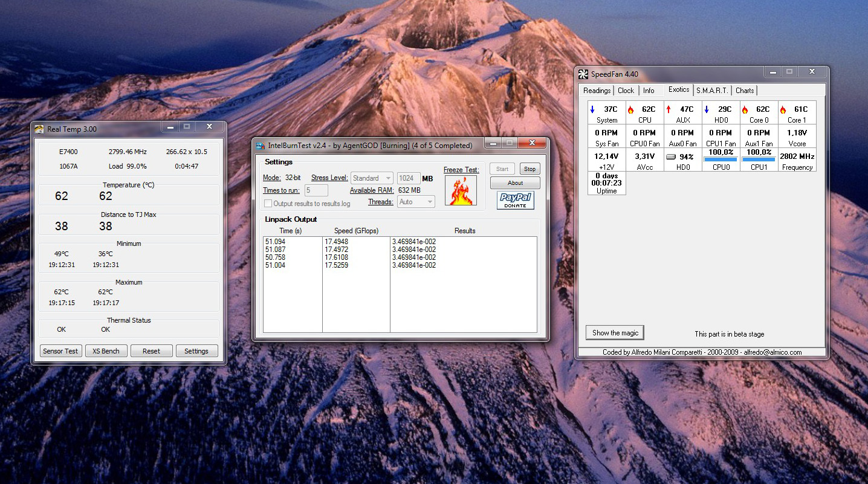Image resolution: width=868 pixels, height=484 pixels.
Task: Click the blue down arrow beside HD0 29C
Action: (x=707, y=109)
